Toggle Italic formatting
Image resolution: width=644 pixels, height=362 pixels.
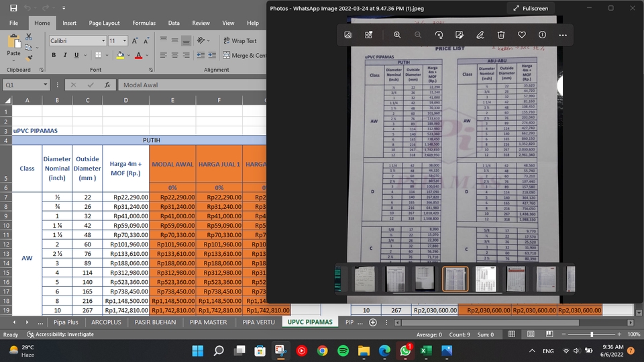(x=65, y=55)
